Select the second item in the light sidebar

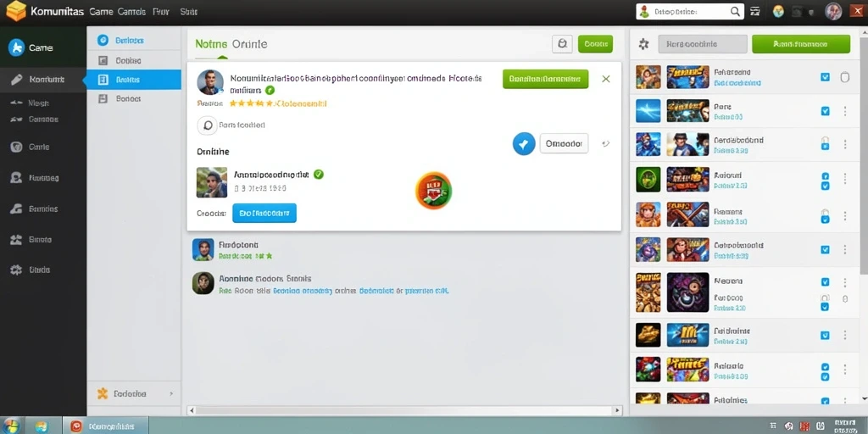point(134,60)
